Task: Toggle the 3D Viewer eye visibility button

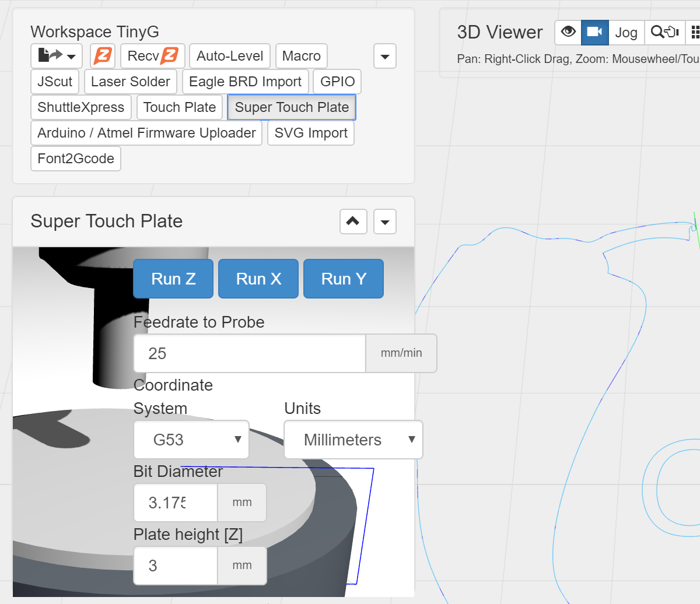Action: pyautogui.click(x=568, y=32)
